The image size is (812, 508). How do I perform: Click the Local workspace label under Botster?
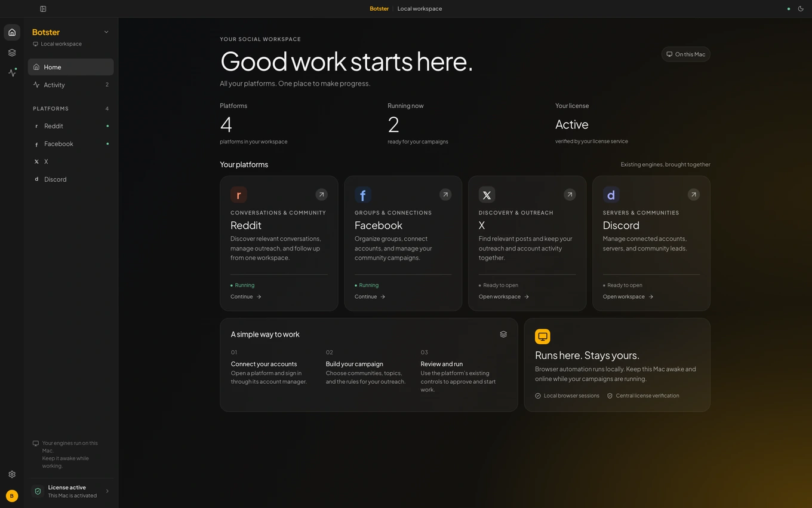(61, 44)
